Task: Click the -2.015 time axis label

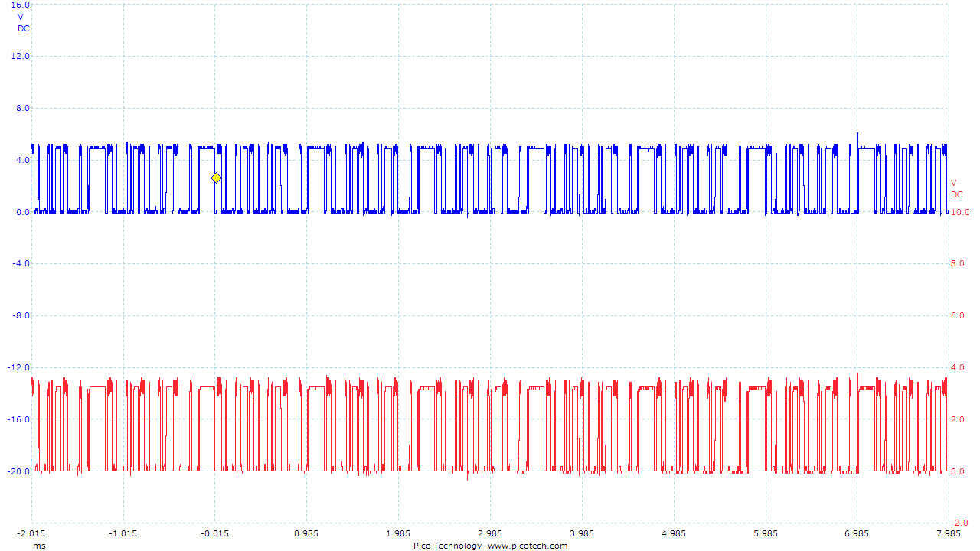Action: (31, 533)
